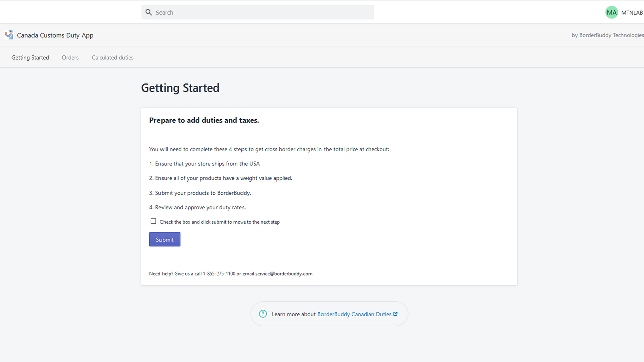Click the help question mark icon
Viewport: 644px width, 362px height.
click(x=263, y=314)
